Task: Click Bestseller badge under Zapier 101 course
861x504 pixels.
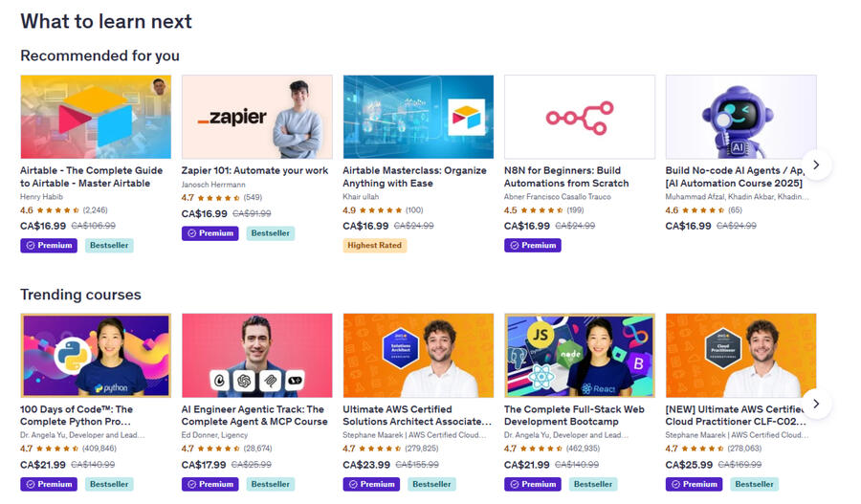Action: point(271,233)
